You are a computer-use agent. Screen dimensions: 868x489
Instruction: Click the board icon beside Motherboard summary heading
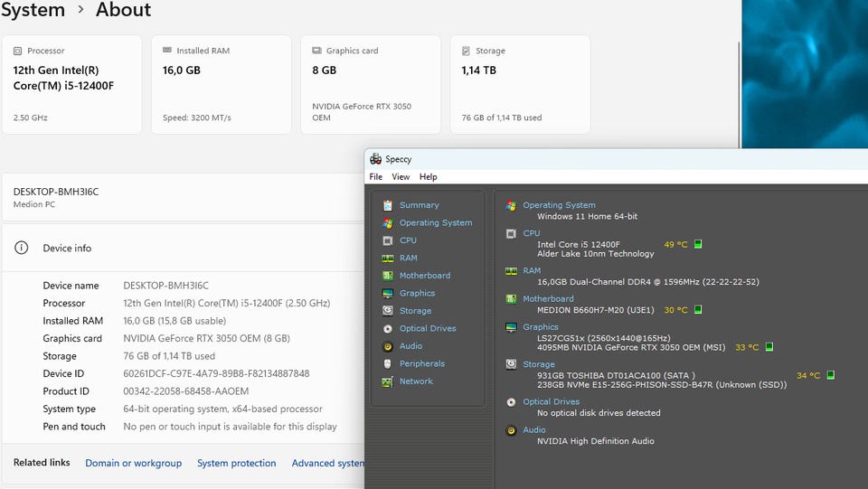click(x=511, y=298)
